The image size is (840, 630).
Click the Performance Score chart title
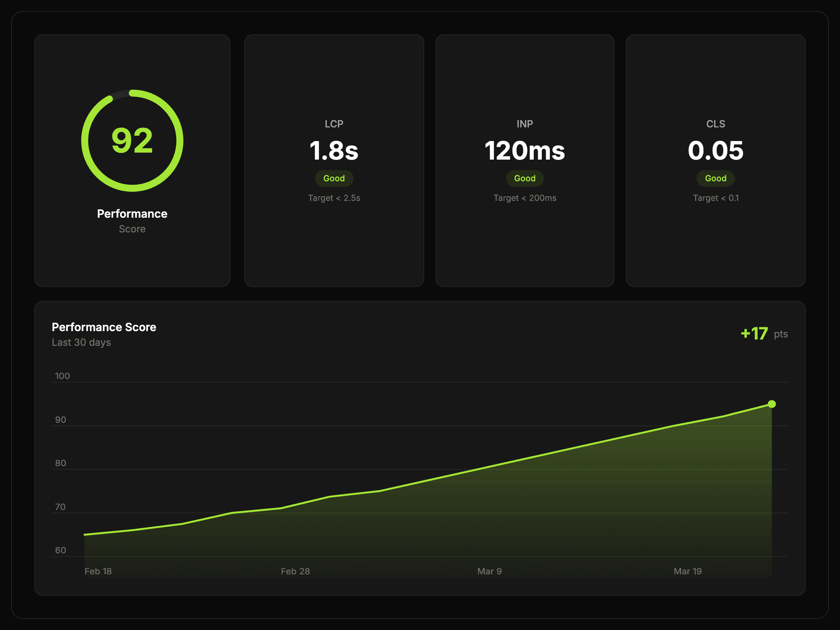pos(104,327)
